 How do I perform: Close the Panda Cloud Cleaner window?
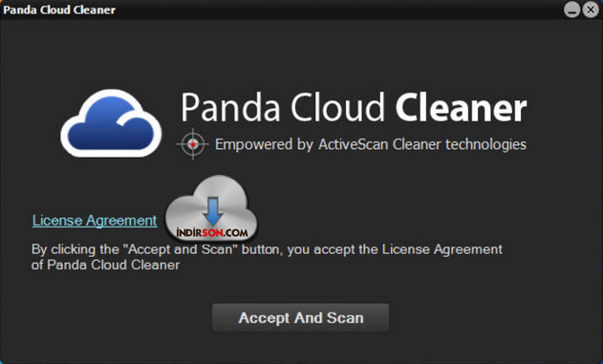tap(591, 10)
